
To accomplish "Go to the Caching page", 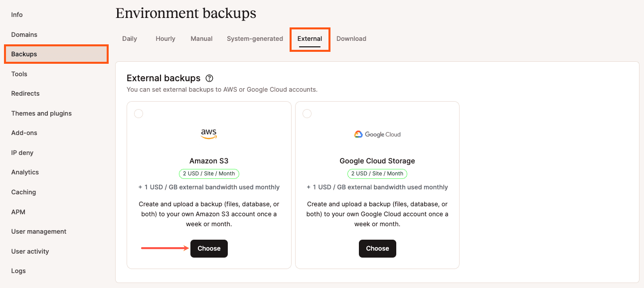I will click(23, 192).
